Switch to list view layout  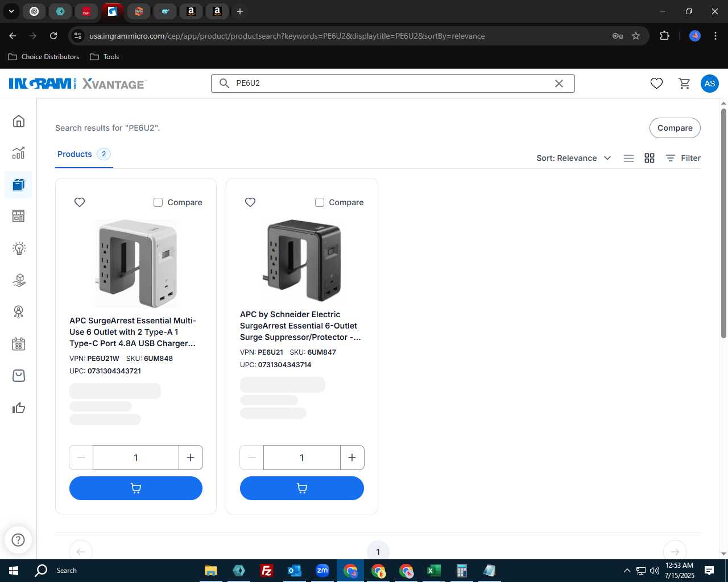(628, 158)
